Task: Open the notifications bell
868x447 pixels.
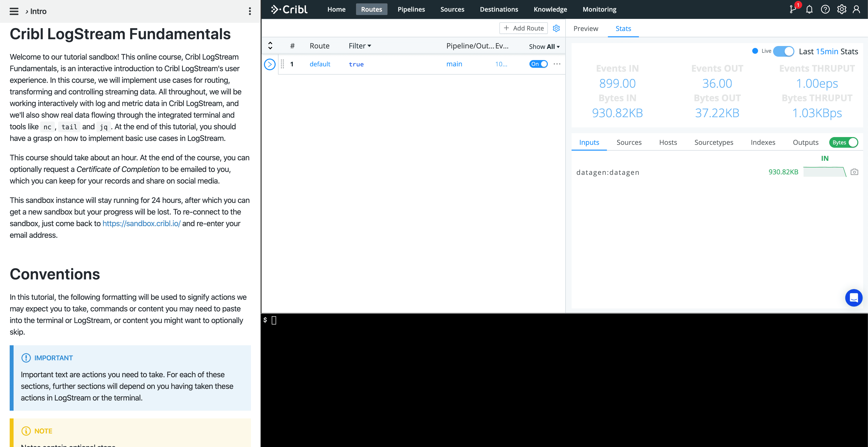Action: pyautogui.click(x=809, y=9)
